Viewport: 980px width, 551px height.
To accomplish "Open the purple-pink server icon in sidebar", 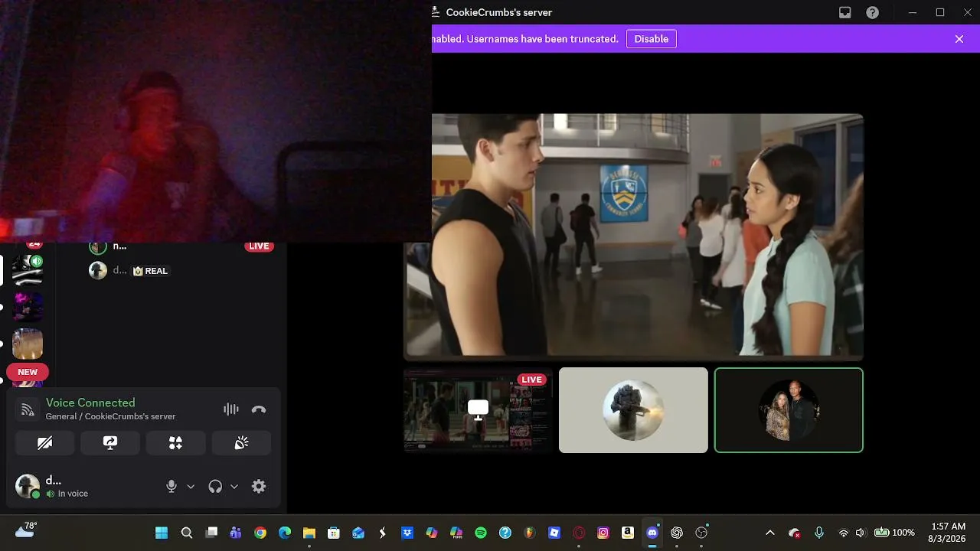I will 28,307.
